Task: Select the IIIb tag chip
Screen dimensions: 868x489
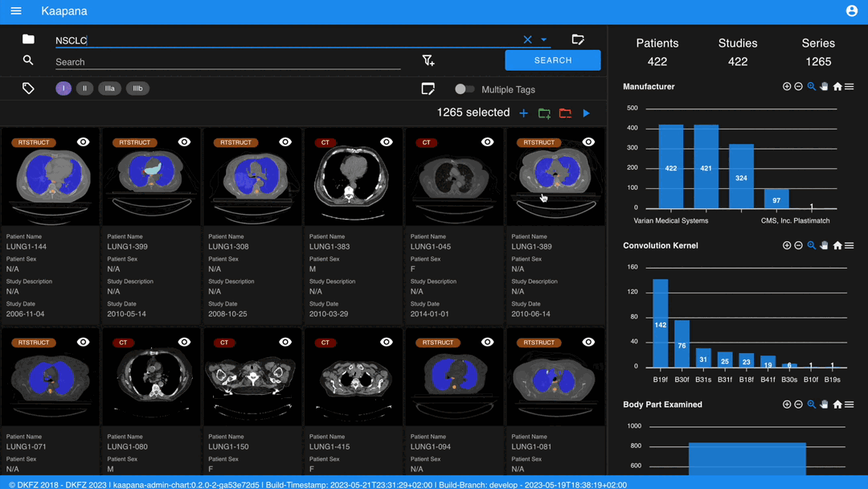Action: [x=137, y=88]
